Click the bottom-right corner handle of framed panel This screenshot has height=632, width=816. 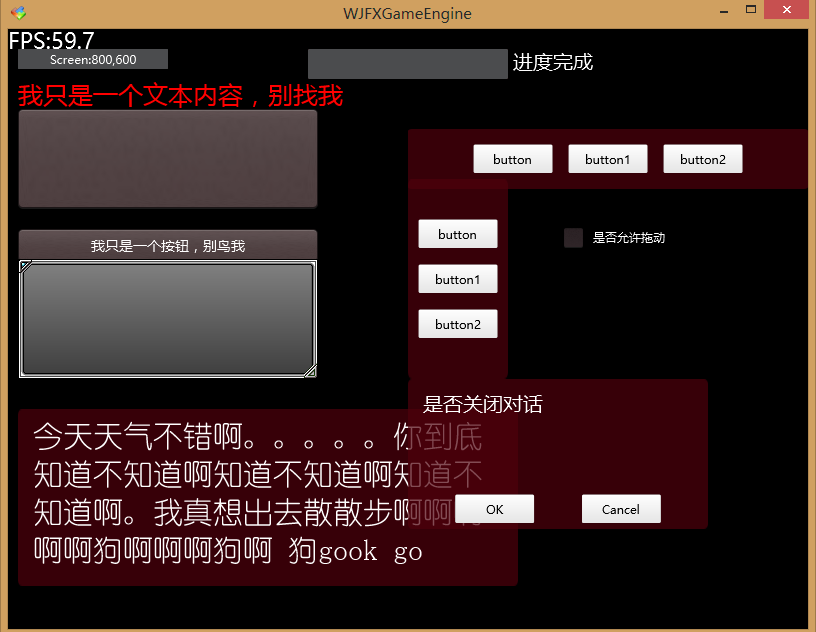310,371
